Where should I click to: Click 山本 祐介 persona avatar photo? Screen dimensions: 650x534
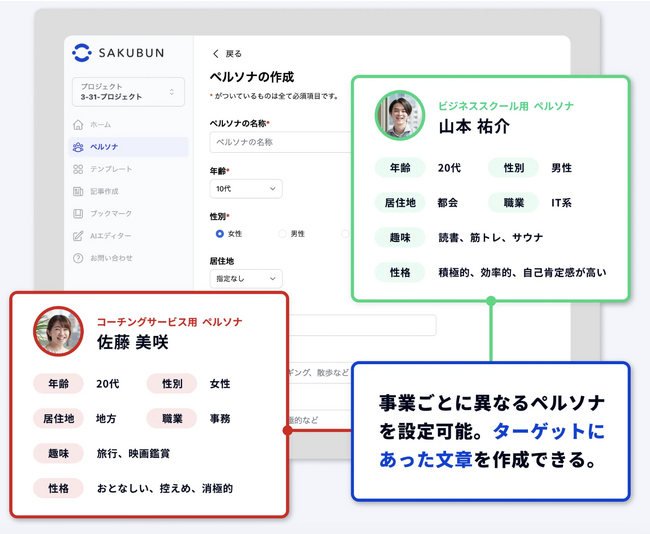pos(400,116)
